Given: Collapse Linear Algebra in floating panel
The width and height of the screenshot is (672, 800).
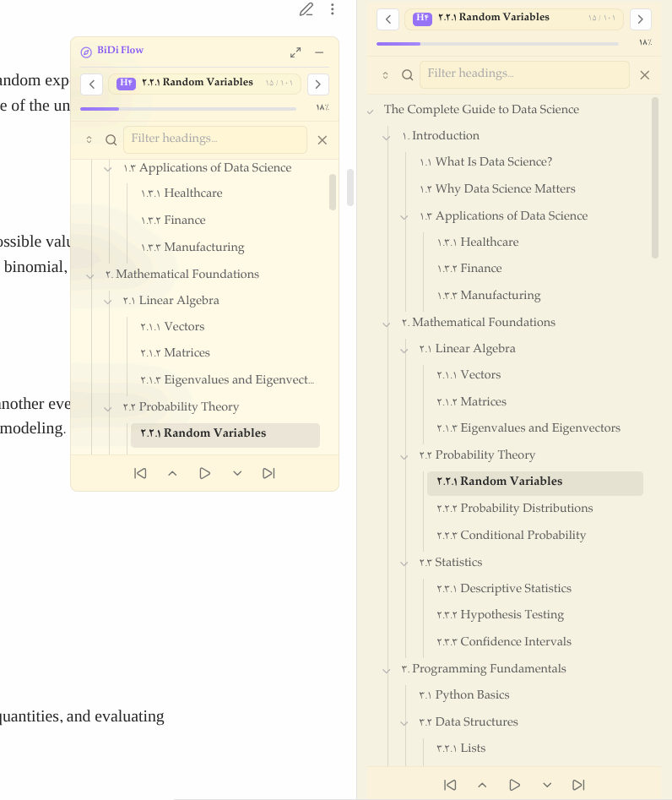Looking at the screenshot, I should 107,302.
